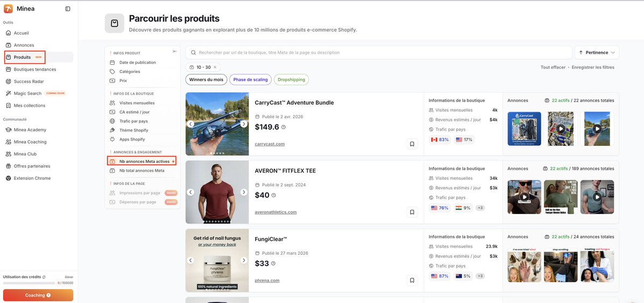The width and height of the screenshot is (644, 303).
Task: Open first CarryCast ad thumbnail
Action: point(524,129)
